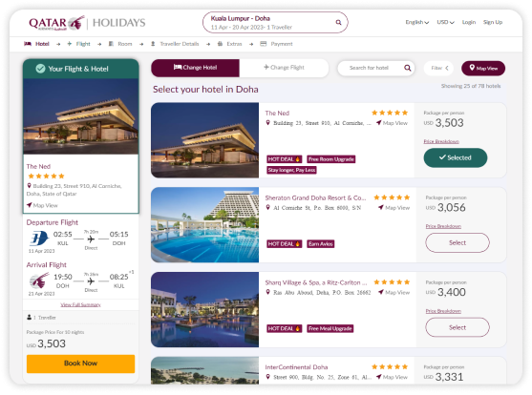532x395 pixels.
Task: Switch to the Change Flight tab
Action: pyautogui.click(x=284, y=68)
